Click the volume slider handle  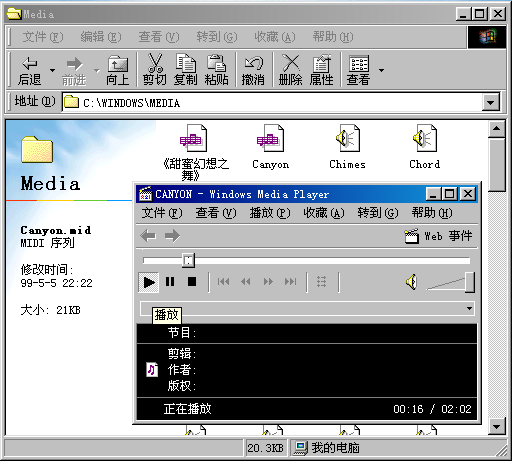pyautogui.click(x=470, y=282)
